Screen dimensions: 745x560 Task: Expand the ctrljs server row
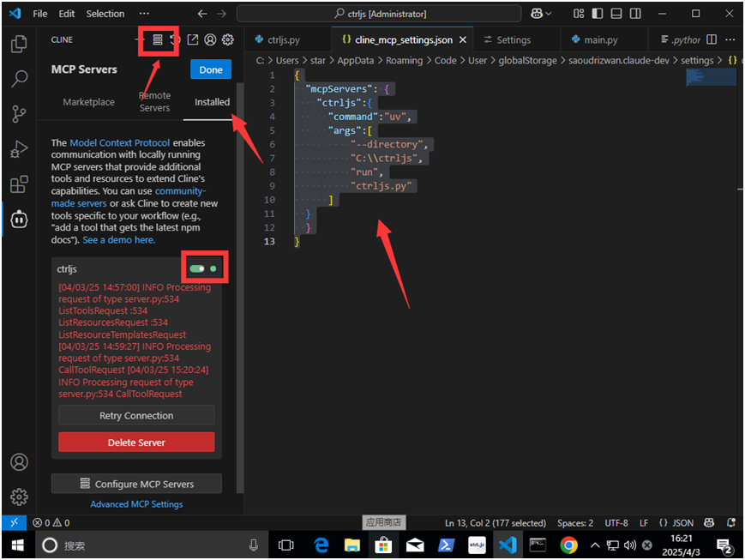tap(136, 269)
